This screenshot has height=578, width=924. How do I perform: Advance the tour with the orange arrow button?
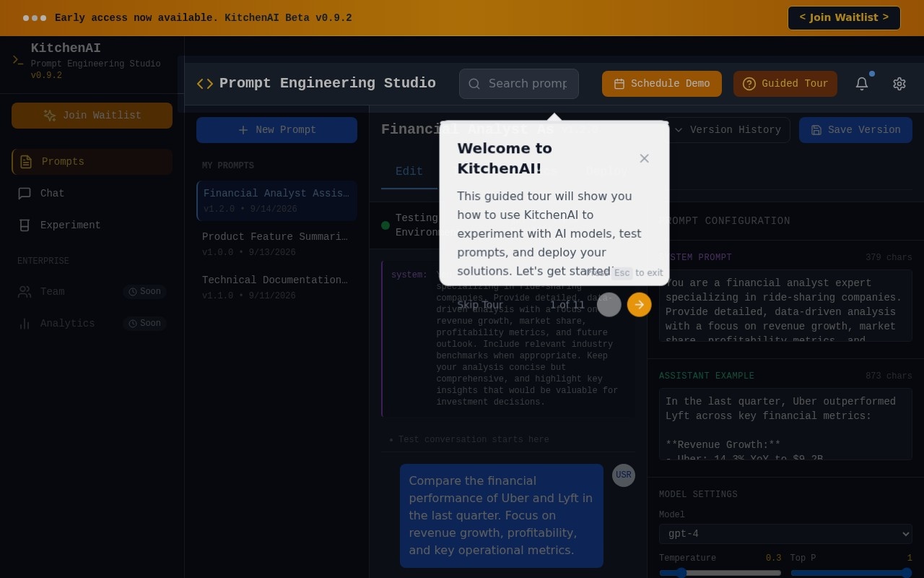click(x=640, y=305)
